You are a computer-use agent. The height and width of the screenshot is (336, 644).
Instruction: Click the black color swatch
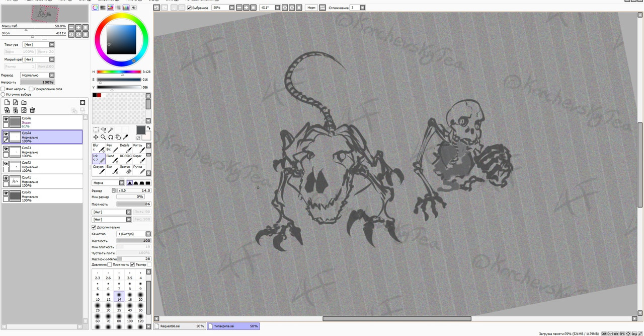point(95,95)
